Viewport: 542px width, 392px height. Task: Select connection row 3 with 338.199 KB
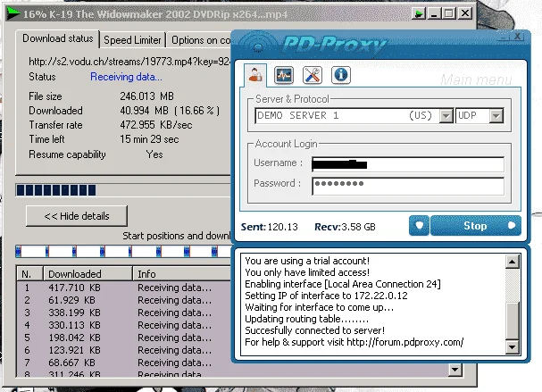point(124,313)
